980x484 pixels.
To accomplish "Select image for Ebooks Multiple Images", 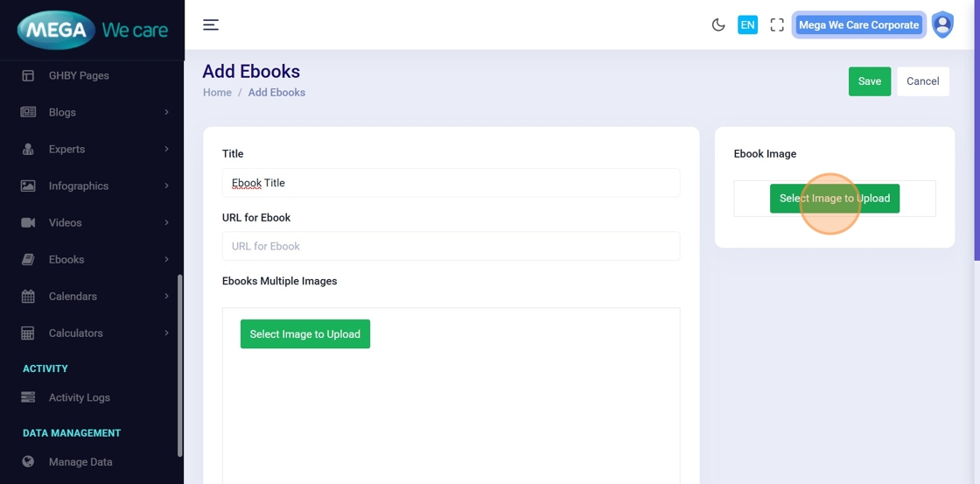I will pyautogui.click(x=304, y=334).
